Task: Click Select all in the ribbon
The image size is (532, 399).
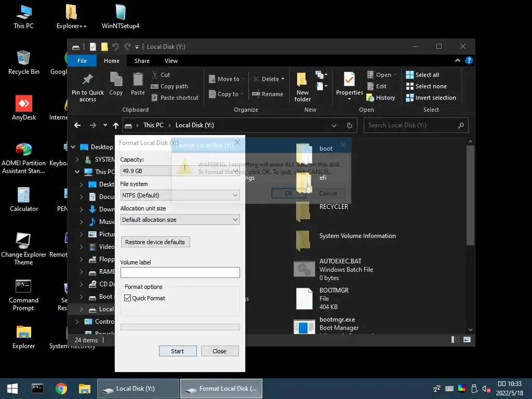Action: (422, 75)
